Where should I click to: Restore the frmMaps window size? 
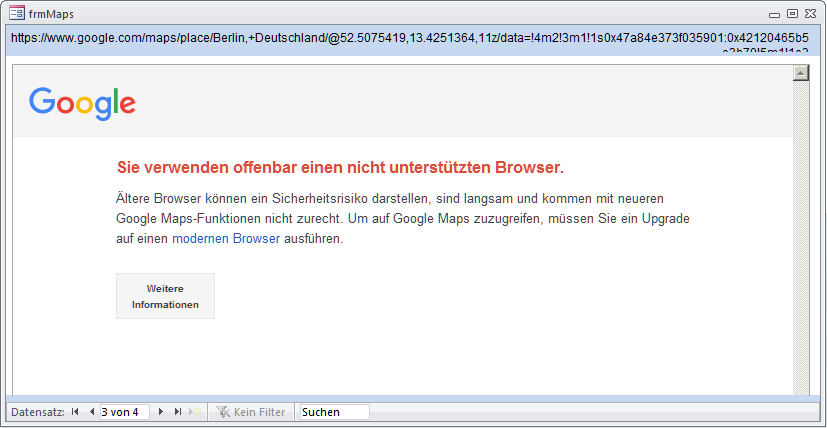792,14
